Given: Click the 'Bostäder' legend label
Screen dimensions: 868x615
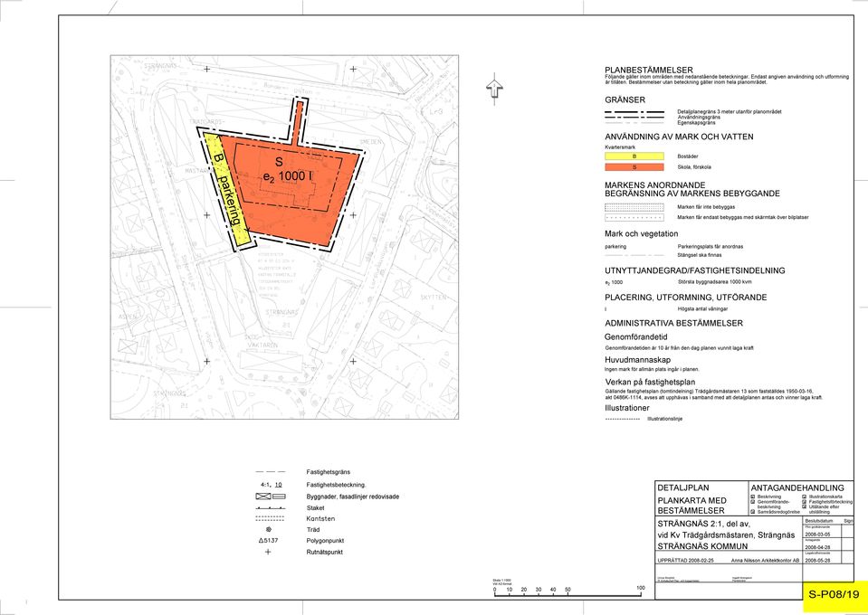Looking at the screenshot, I should pyautogui.click(x=688, y=156).
